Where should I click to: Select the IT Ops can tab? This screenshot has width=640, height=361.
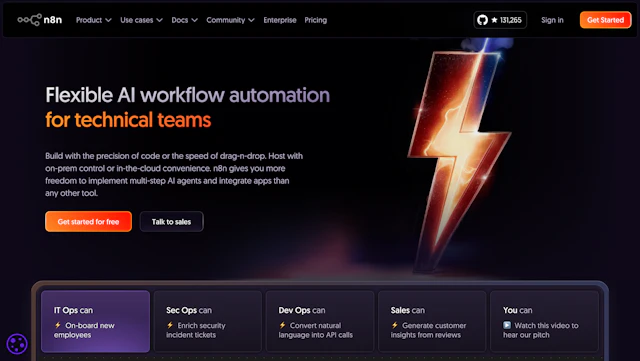pos(96,321)
